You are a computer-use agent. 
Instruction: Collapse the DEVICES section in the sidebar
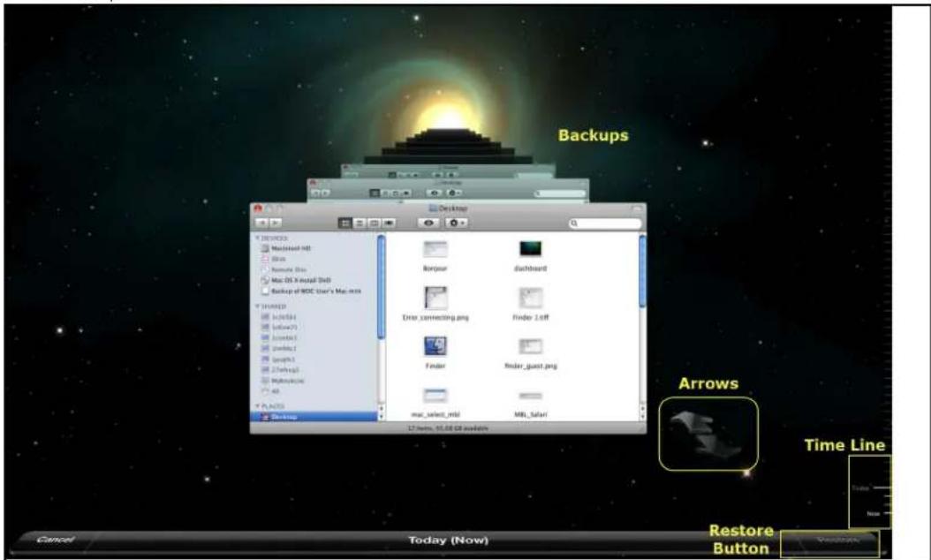tap(258, 238)
